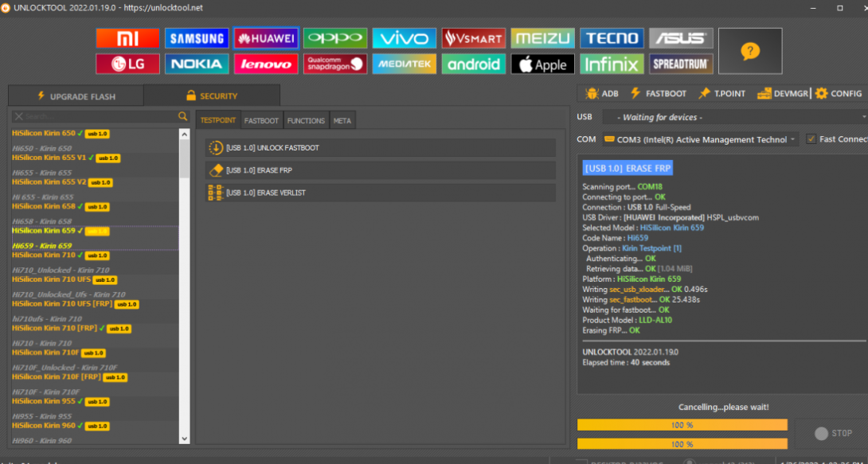Select the Apple brand icon
The width and height of the screenshot is (868, 464).
[x=542, y=64]
